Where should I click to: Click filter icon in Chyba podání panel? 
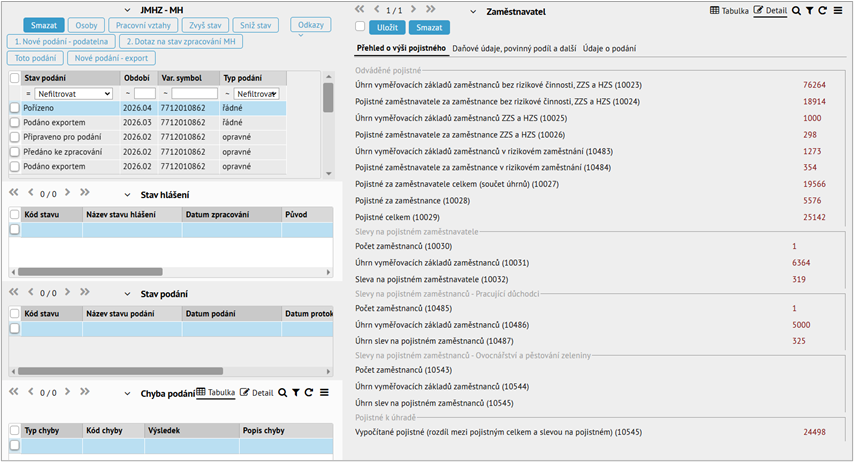click(296, 393)
